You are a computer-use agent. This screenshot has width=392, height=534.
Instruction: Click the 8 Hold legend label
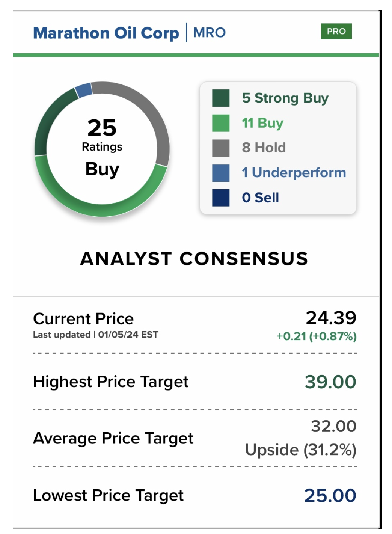[264, 148]
